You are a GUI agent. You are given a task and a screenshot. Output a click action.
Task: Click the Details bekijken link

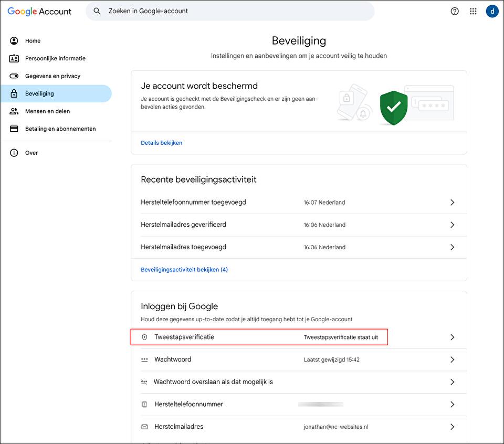point(162,143)
